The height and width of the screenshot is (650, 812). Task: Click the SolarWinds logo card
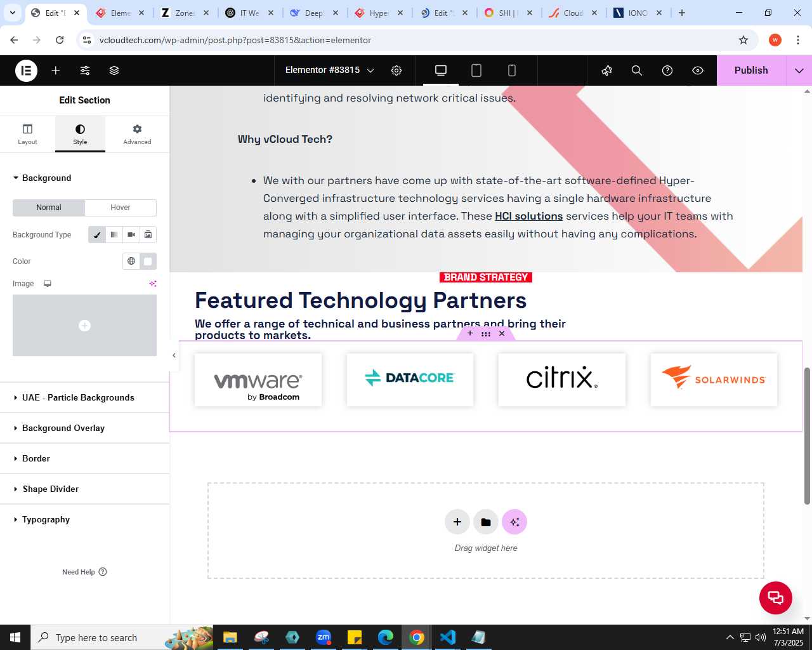pos(714,380)
